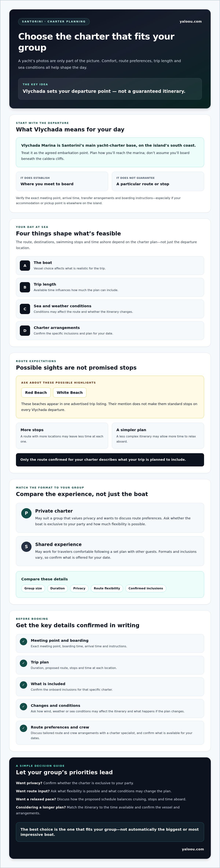Image resolution: width=220 pixels, height=868 pixels.
Task: Select the C badge for Sea and weather conditions
Action: (25, 309)
